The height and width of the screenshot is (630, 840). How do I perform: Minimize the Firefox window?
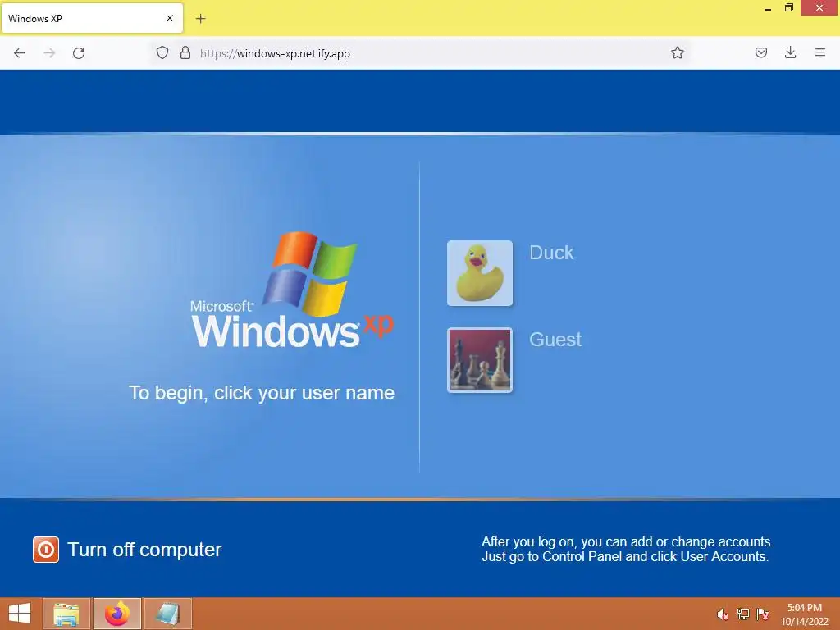(768, 8)
